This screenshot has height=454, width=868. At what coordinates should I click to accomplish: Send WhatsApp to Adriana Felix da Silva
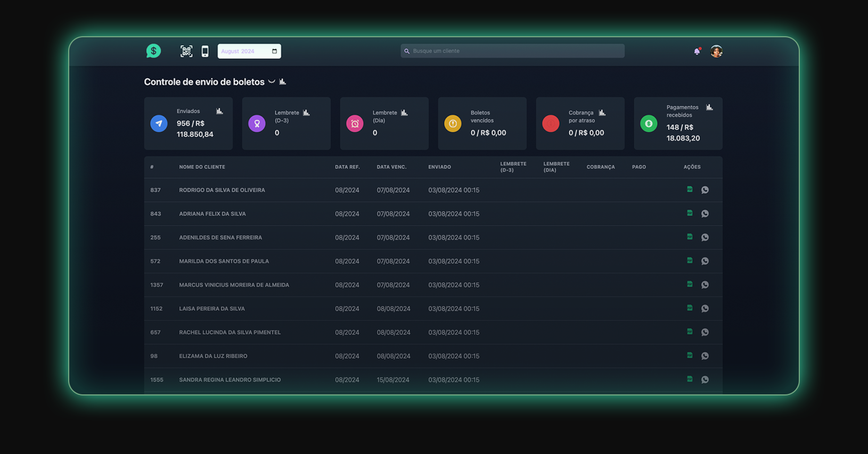click(x=705, y=213)
